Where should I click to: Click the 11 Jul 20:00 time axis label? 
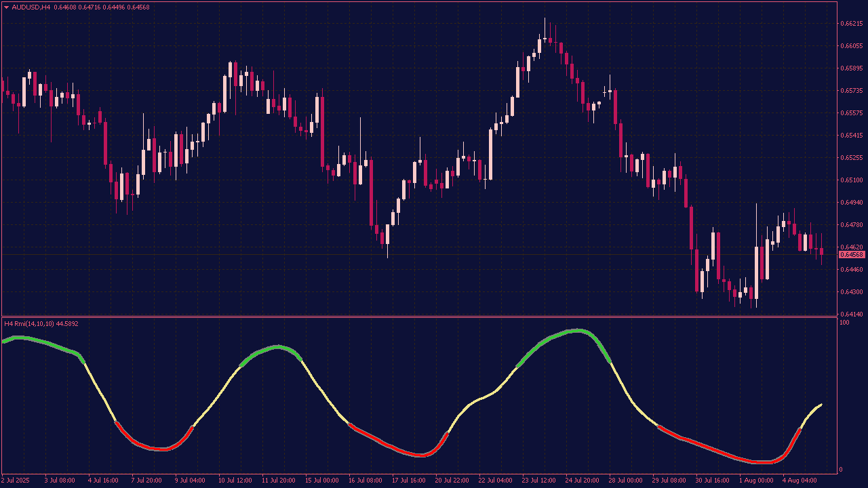tap(279, 481)
